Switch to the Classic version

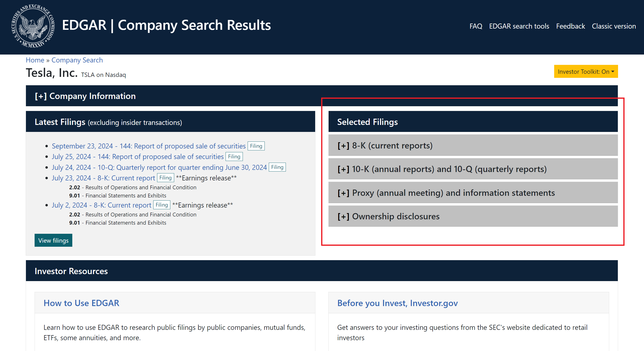[x=613, y=26]
